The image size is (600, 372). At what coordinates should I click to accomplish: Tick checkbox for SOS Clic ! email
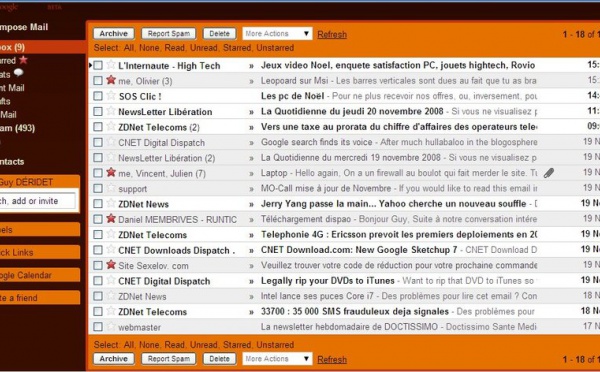tap(98, 96)
